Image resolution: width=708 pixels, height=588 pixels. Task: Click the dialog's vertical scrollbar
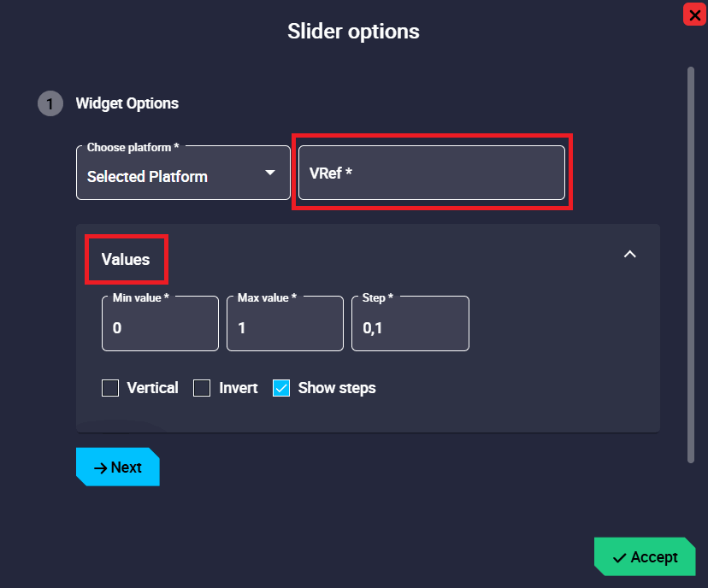[690, 265]
